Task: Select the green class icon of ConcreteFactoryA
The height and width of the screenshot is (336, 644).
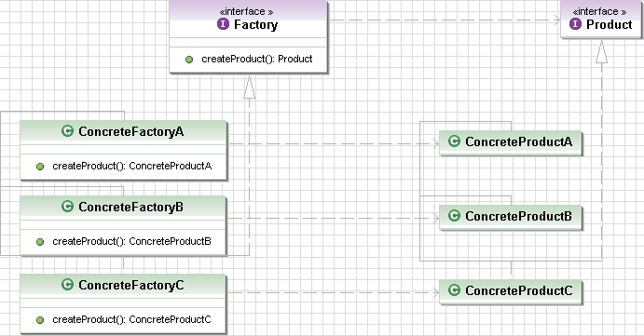Action: click(67, 131)
